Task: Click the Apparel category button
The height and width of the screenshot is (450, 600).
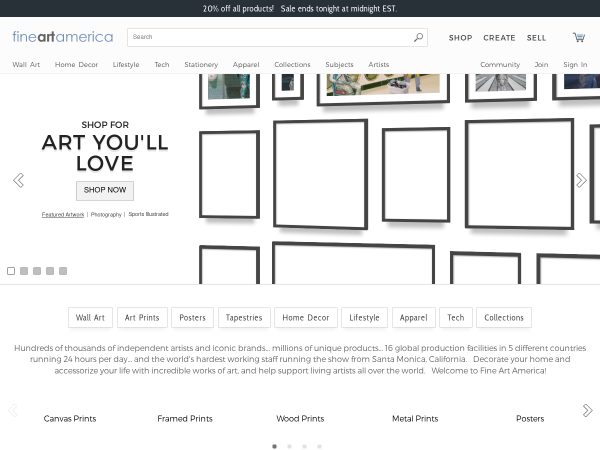Action: click(x=414, y=318)
